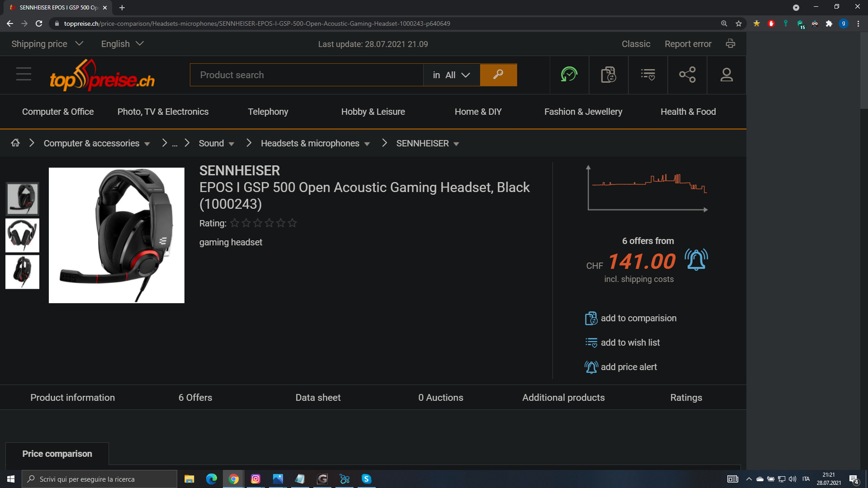868x488 pixels.
Task: Bookmark page with the star icon in address bar
Action: [x=739, y=23]
